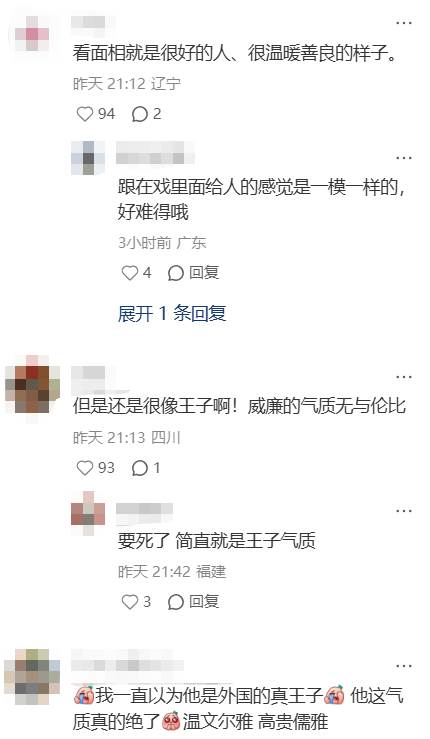Open more options for the 辽宁 comment
The height and width of the screenshot is (739, 430).
(404, 23)
